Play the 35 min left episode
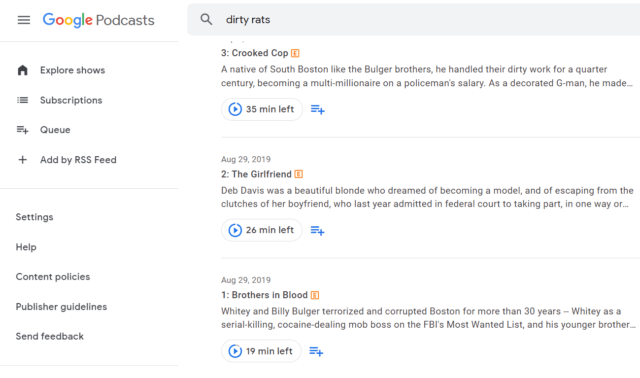The height and width of the screenshot is (378, 640). tap(262, 109)
